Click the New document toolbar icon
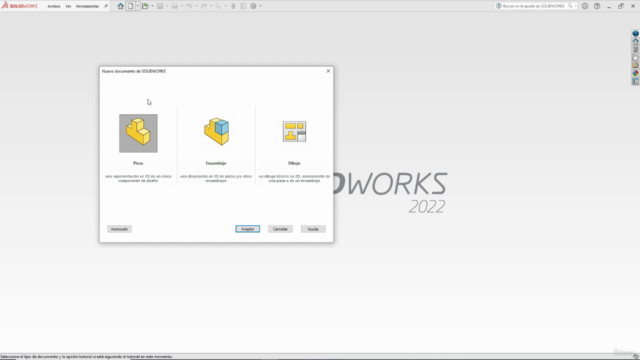 pos(130,6)
